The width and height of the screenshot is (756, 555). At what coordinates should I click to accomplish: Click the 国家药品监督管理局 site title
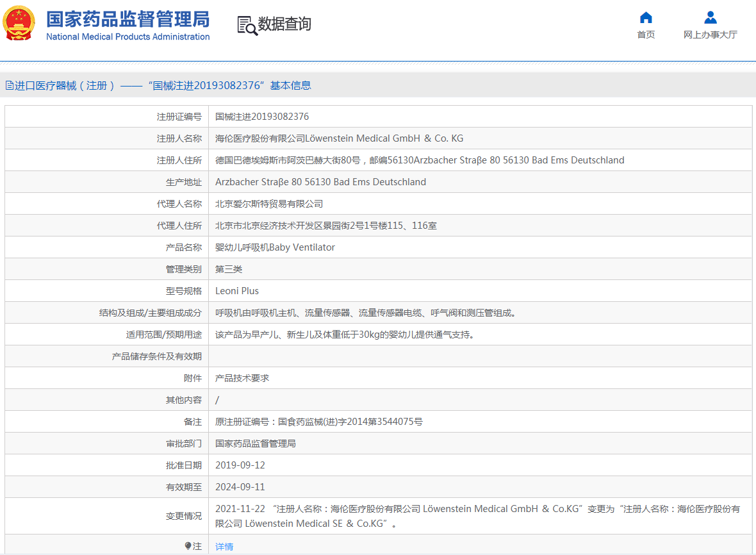(127, 19)
